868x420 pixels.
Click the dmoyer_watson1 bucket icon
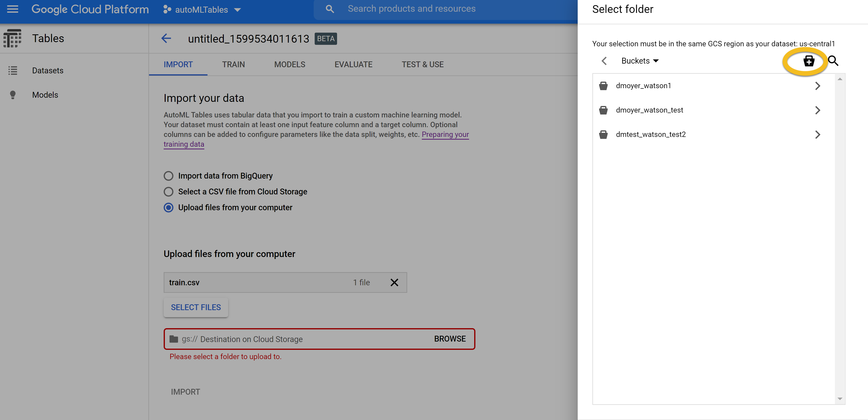(x=603, y=86)
